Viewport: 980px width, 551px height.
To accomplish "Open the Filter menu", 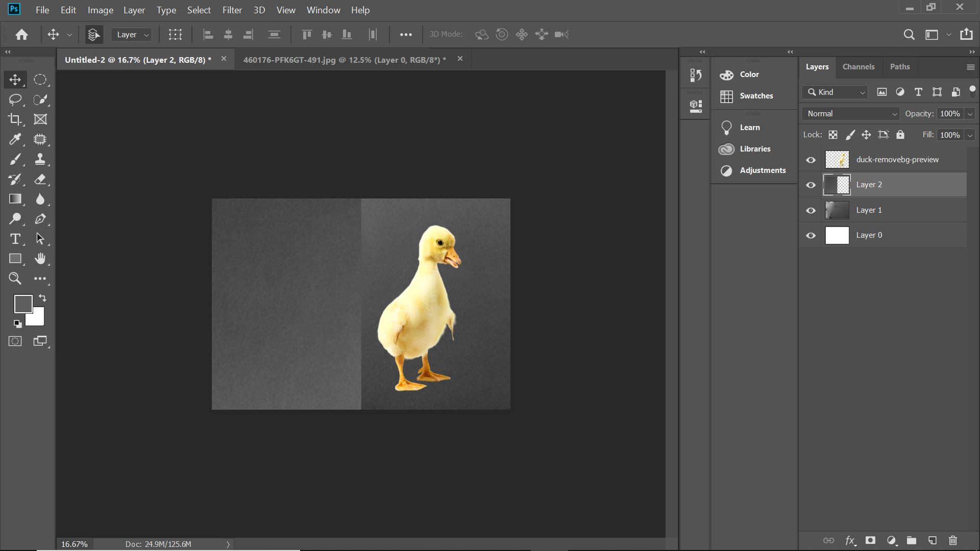I will [x=232, y=10].
